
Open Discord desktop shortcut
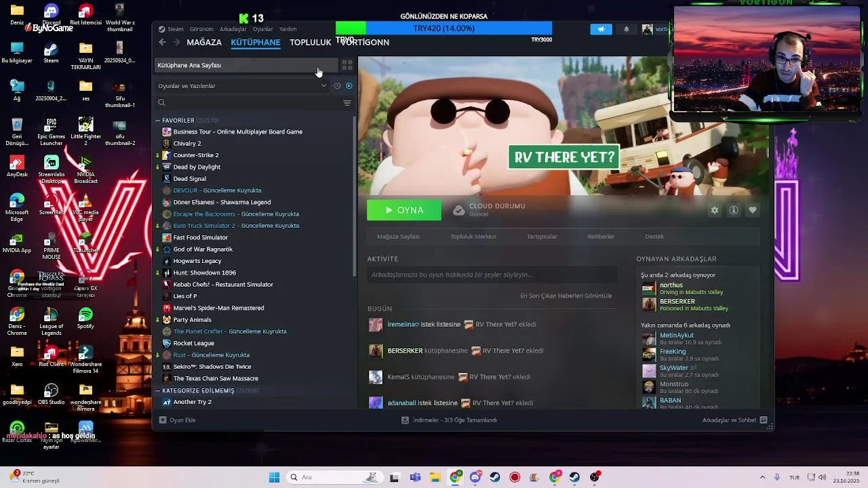pyautogui.click(x=51, y=15)
